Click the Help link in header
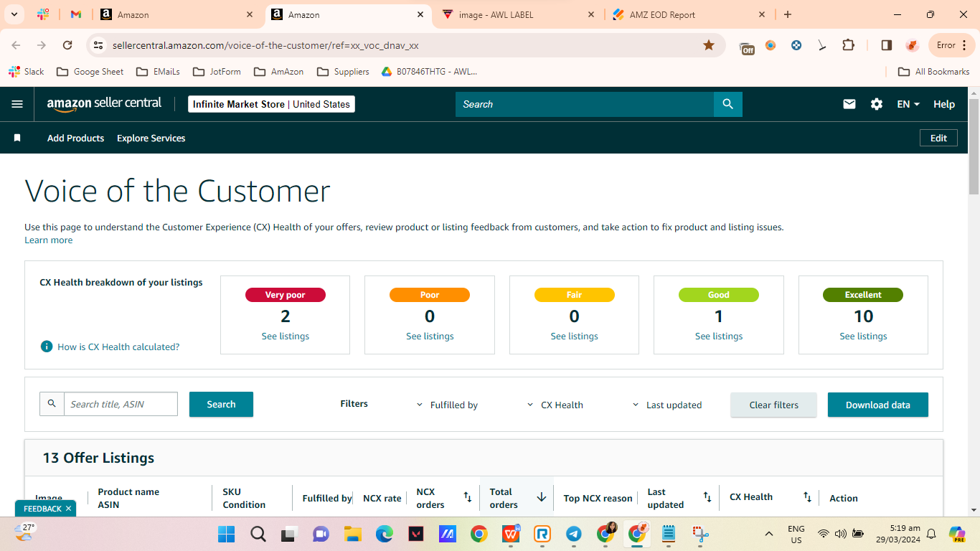 (x=944, y=104)
